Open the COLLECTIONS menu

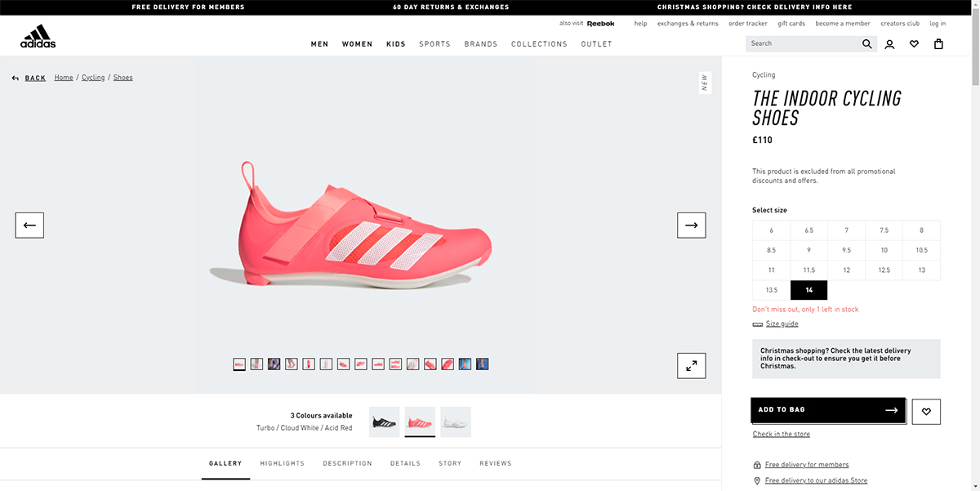tap(539, 44)
